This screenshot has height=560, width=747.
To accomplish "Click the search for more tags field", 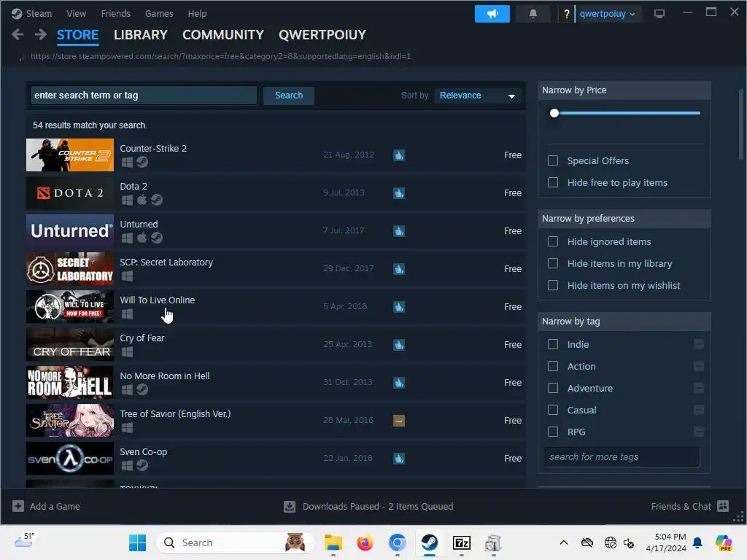I will (622, 457).
